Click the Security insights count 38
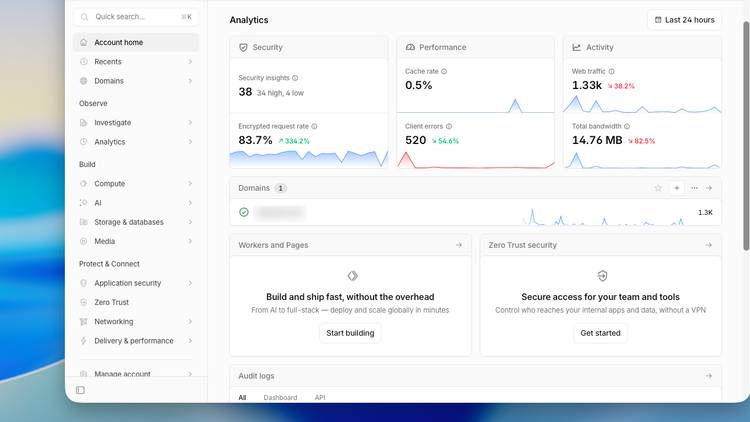750x422 pixels. (245, 92)
